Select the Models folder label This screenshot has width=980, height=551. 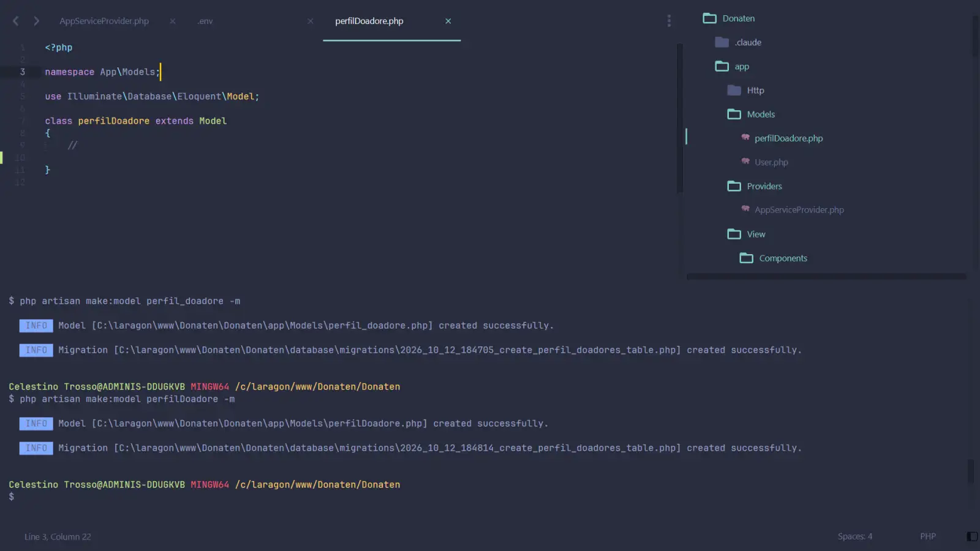pos(761,114)
